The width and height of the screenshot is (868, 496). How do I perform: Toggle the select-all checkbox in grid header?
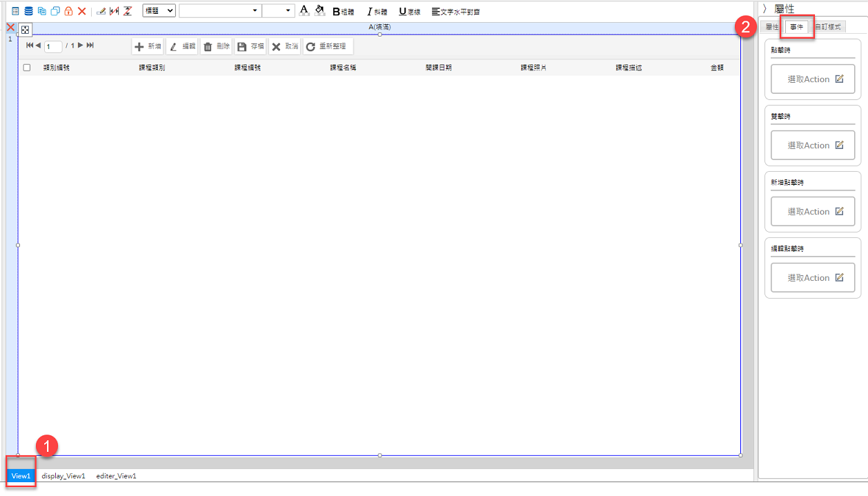[27, 68]
